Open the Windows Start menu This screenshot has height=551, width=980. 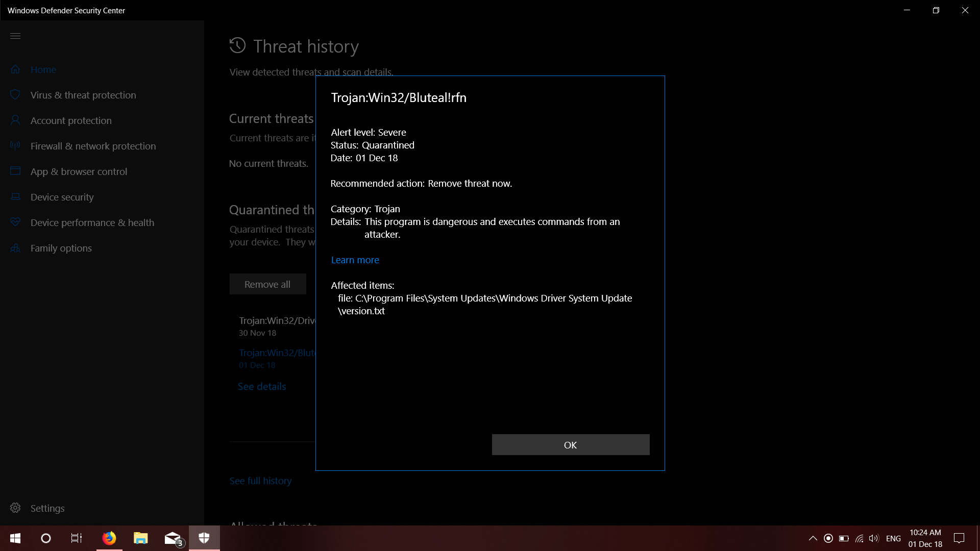pos(15,538)
